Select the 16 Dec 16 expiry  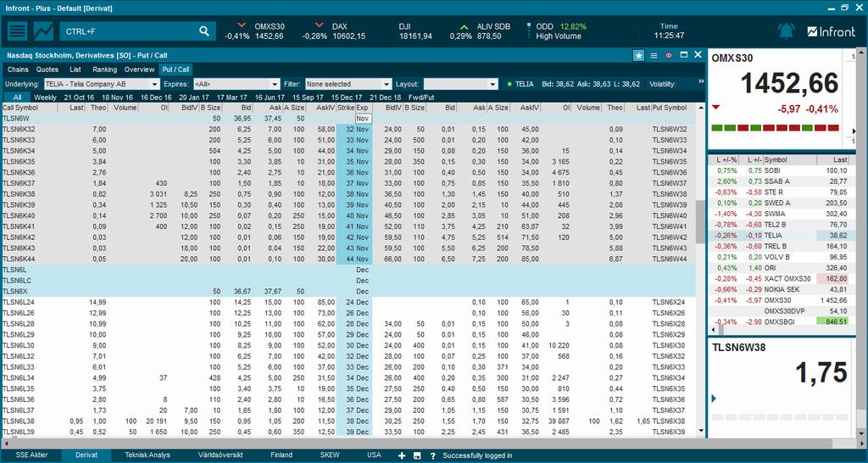click(156, 98)
